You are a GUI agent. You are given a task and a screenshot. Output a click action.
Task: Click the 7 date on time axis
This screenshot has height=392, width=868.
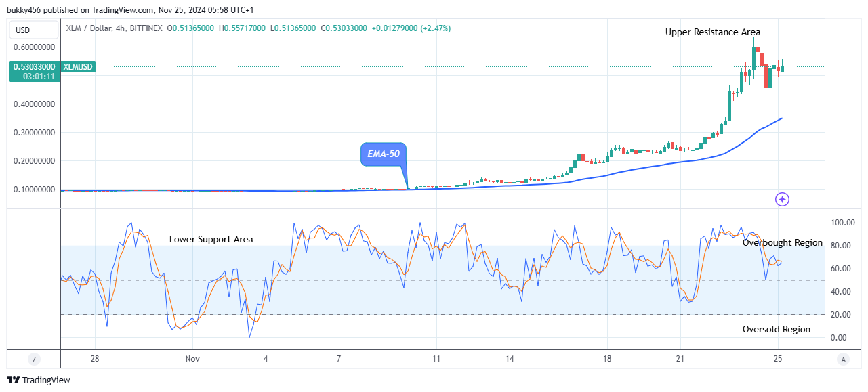click(x=339, y=359)
